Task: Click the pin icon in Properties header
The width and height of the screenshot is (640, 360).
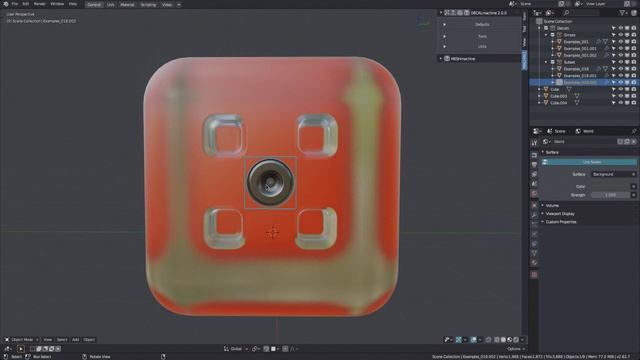Action: pos(633,131)
